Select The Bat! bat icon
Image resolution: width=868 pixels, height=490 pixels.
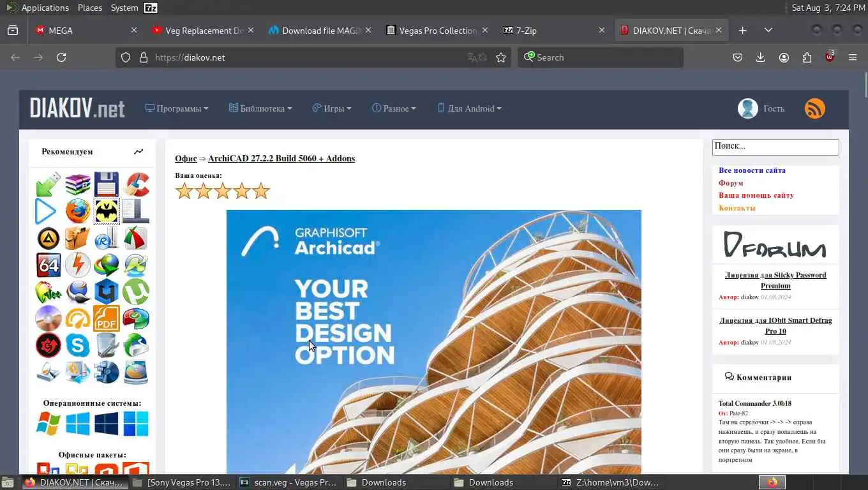coord(107,211)
